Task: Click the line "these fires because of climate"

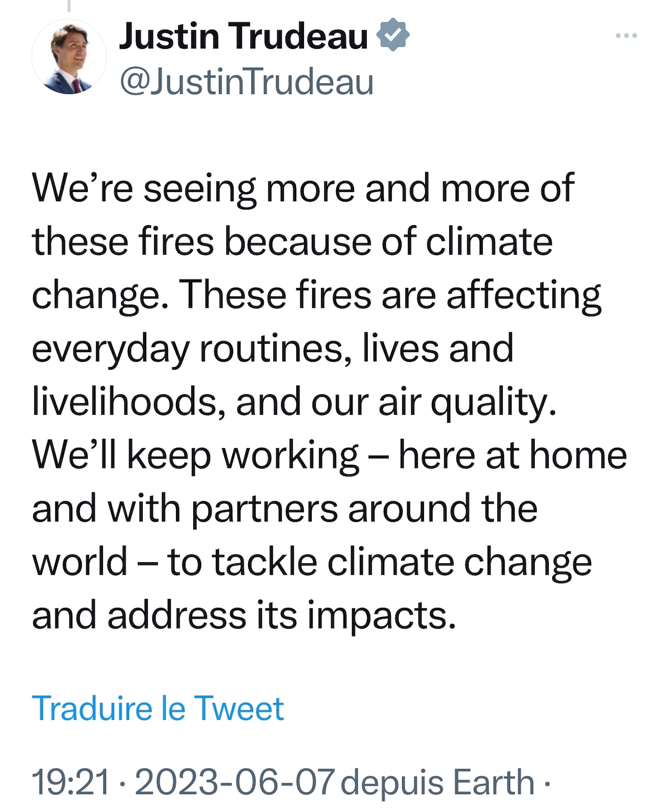Action: pos(292,242)
